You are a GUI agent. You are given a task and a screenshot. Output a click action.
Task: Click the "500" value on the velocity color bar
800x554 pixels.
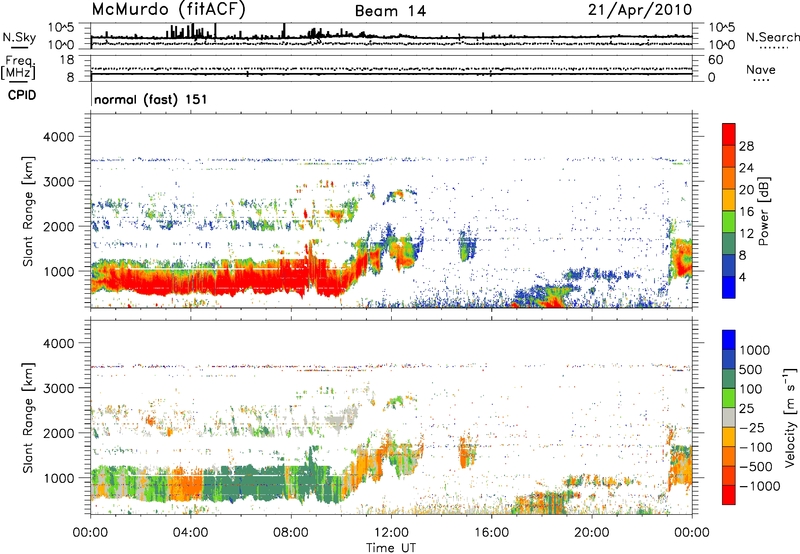tap(753, 370)
